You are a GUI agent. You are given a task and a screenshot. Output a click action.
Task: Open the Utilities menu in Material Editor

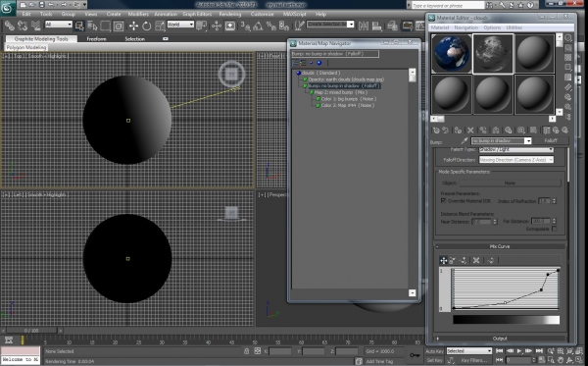pyautogui.click(x=514, y=27)
